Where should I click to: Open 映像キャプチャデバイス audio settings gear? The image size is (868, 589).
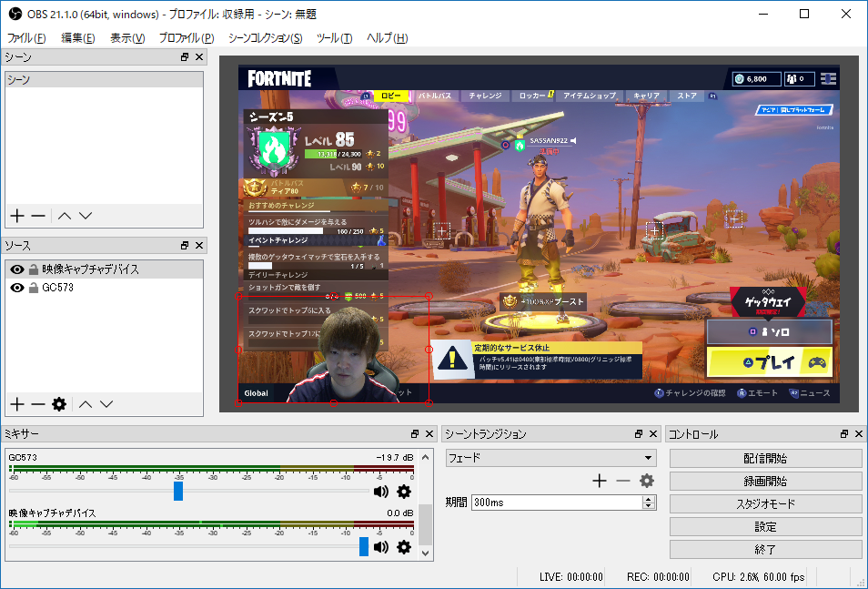404,547
